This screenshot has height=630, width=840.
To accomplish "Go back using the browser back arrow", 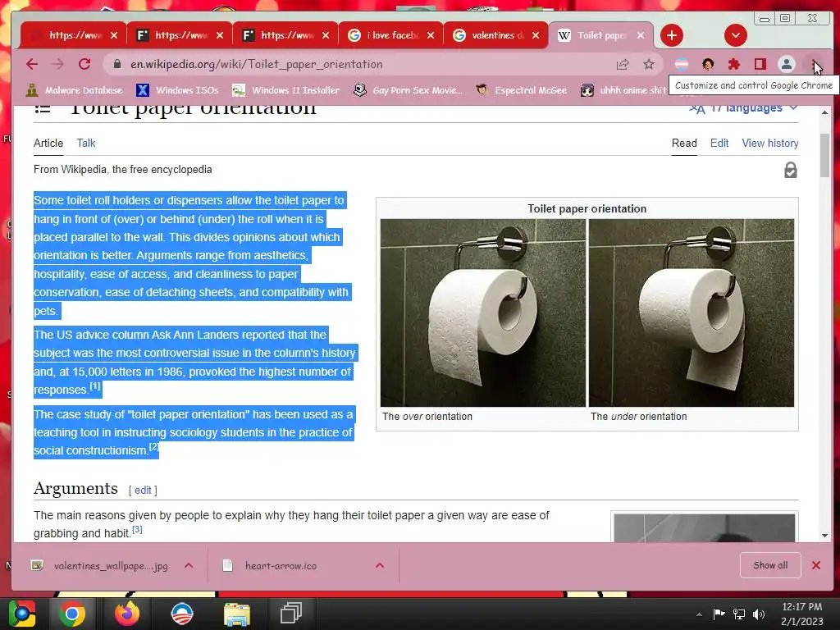I will tap(32, 64).
